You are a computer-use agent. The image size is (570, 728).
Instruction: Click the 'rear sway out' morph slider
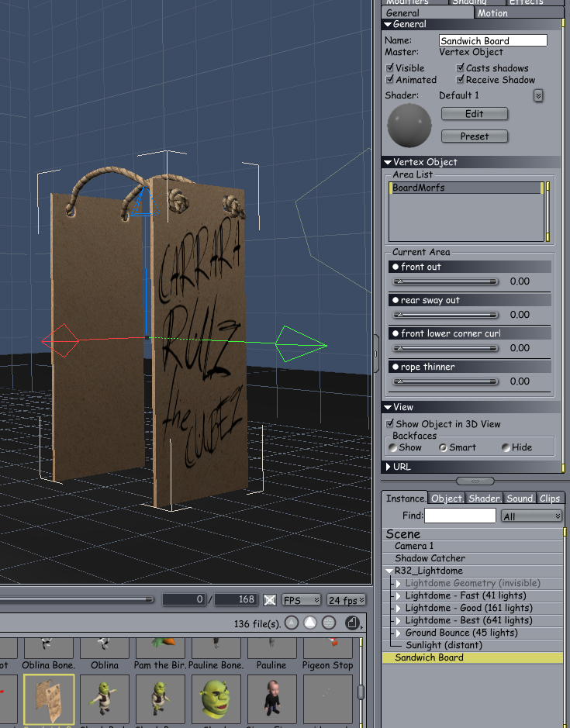(445, 315)
